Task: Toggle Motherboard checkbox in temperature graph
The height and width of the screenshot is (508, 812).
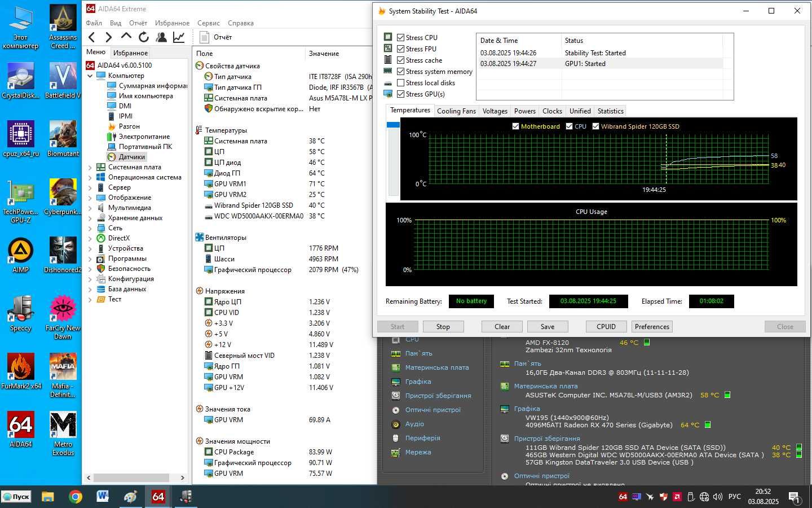Action: click(x=515, y=126)
